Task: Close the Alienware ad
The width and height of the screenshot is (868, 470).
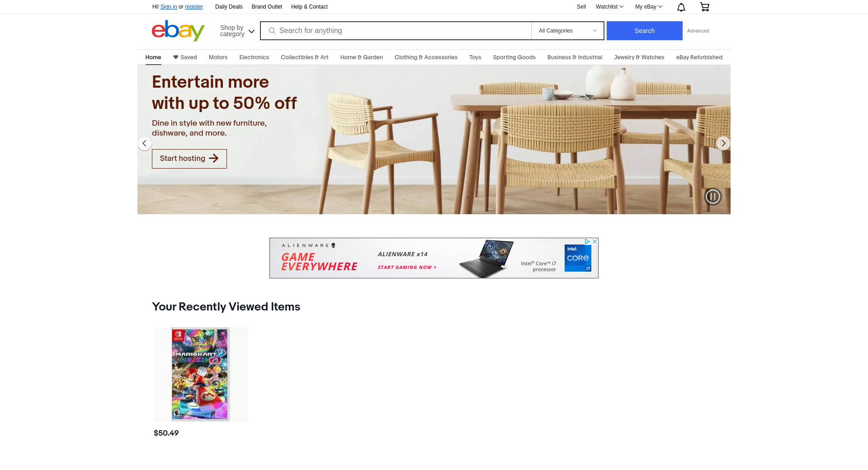Action: click(595, 242)
